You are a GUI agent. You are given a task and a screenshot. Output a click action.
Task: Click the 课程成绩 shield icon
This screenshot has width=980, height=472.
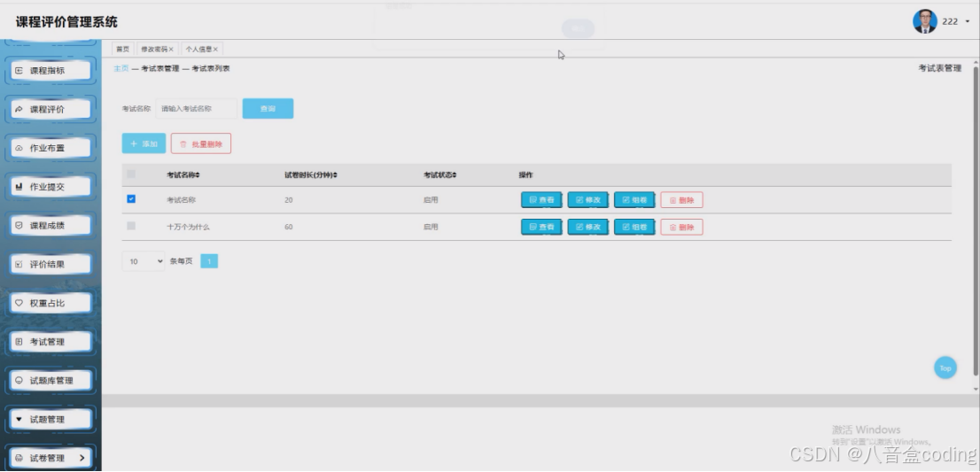tap(19, 226)
